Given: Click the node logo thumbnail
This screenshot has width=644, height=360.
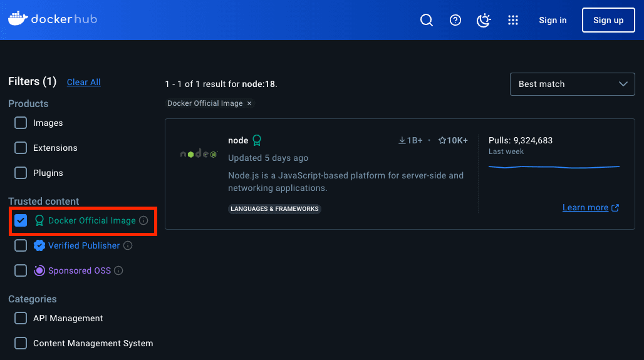Looking at the screenshot, I should click(x=199, y=154).
